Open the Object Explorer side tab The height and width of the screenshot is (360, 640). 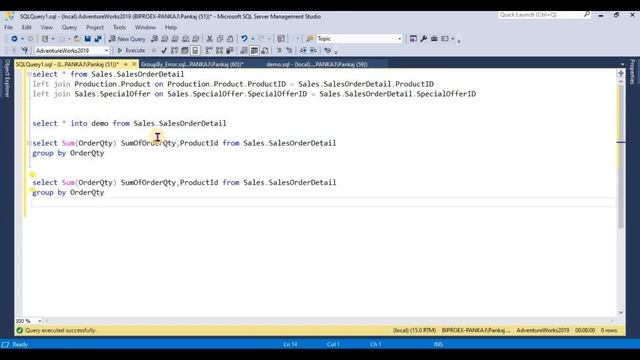coord(7,78)
